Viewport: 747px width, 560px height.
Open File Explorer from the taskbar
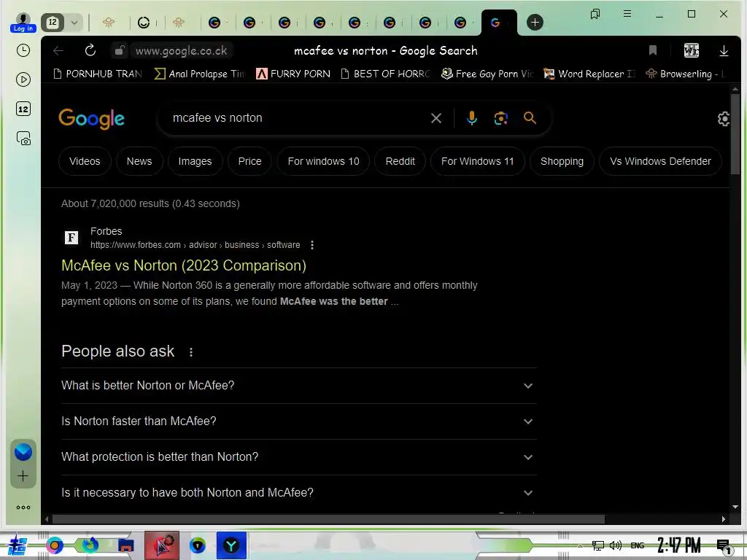[x=126, y=545]
